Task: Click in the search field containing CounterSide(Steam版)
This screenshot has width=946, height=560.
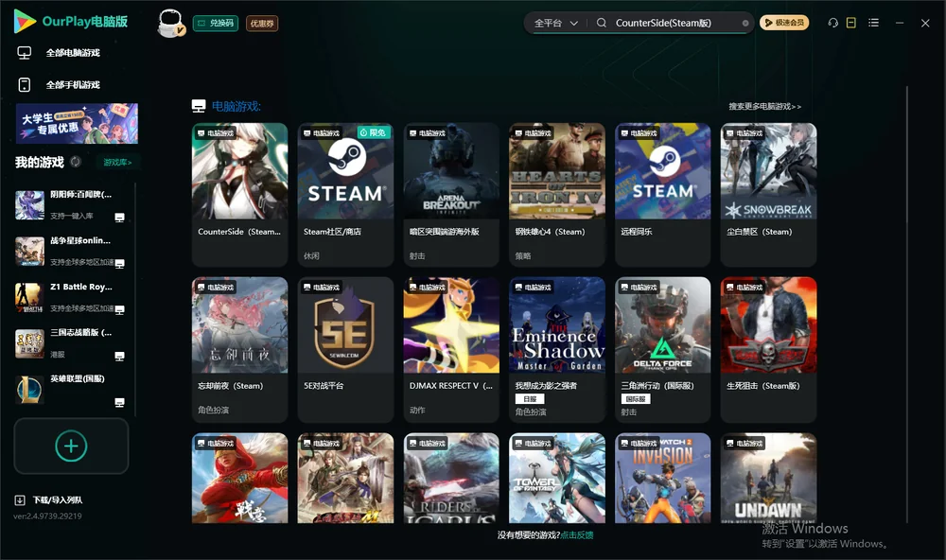Action: click(x=675, y=23)
